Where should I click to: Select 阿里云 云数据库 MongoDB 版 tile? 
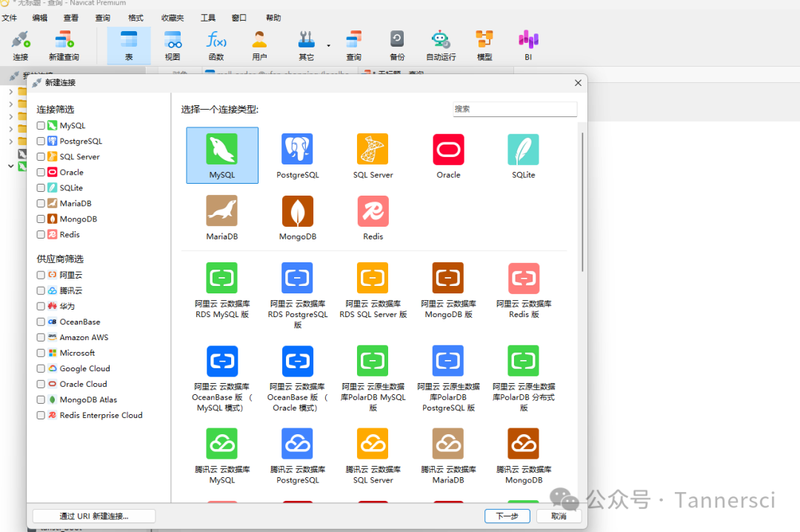(448, 290)
